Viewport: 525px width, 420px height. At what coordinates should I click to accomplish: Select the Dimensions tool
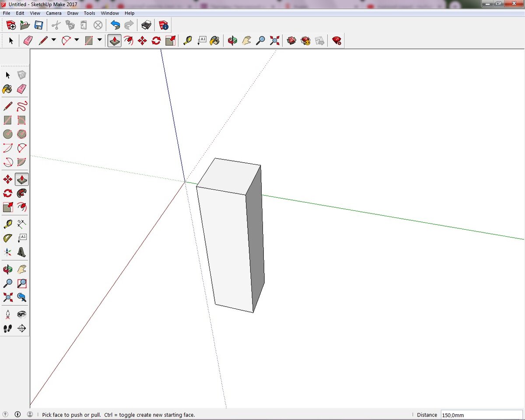[x=22, y=224]
